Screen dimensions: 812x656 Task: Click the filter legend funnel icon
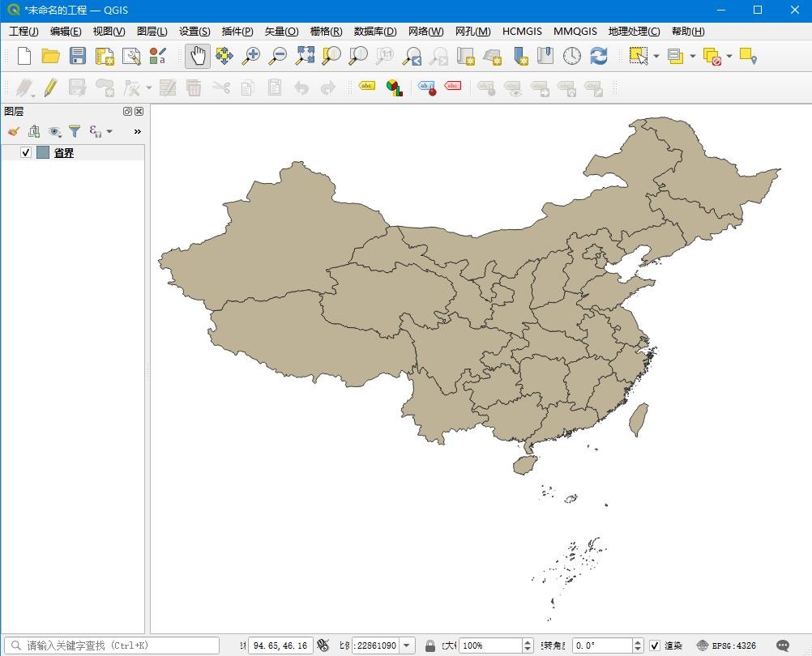tap(75, 131)
